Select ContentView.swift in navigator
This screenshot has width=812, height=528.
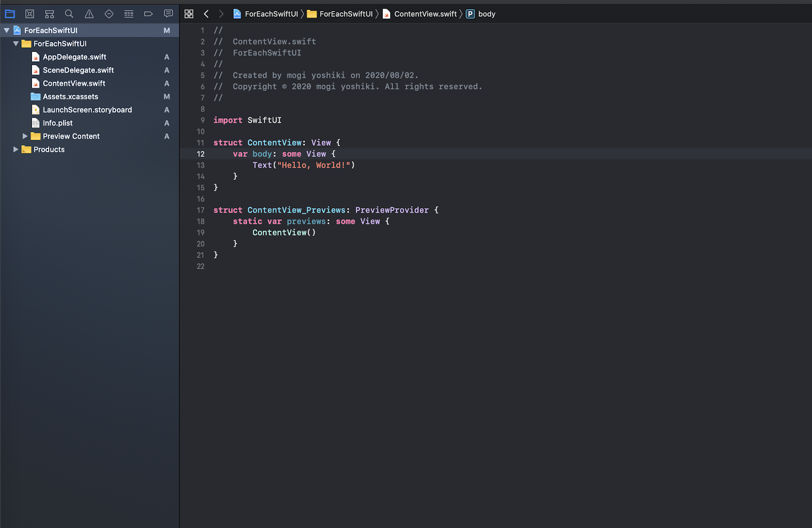click(x=90, y=83)
